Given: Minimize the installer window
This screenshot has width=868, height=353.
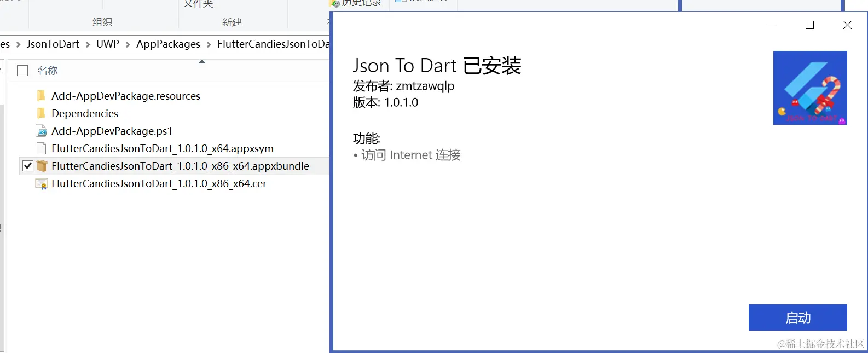Looking at the screenshot, I should click(772, 25).
